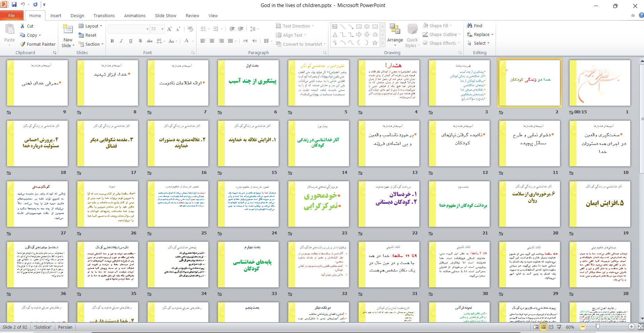Switch to the Slide Show tab

click(166, 15)
